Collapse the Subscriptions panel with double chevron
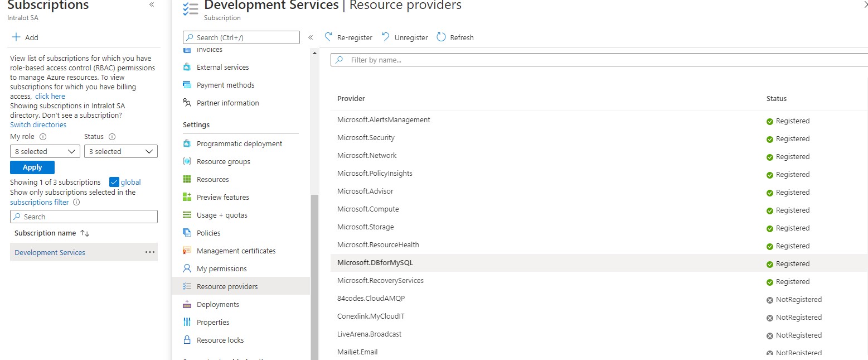 pos(152,4)
